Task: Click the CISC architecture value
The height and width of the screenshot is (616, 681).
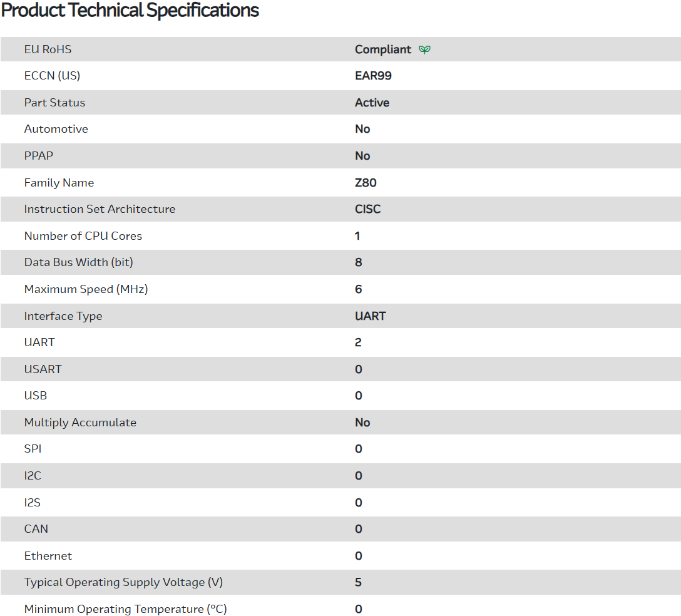Action: (x=367, y=209)
